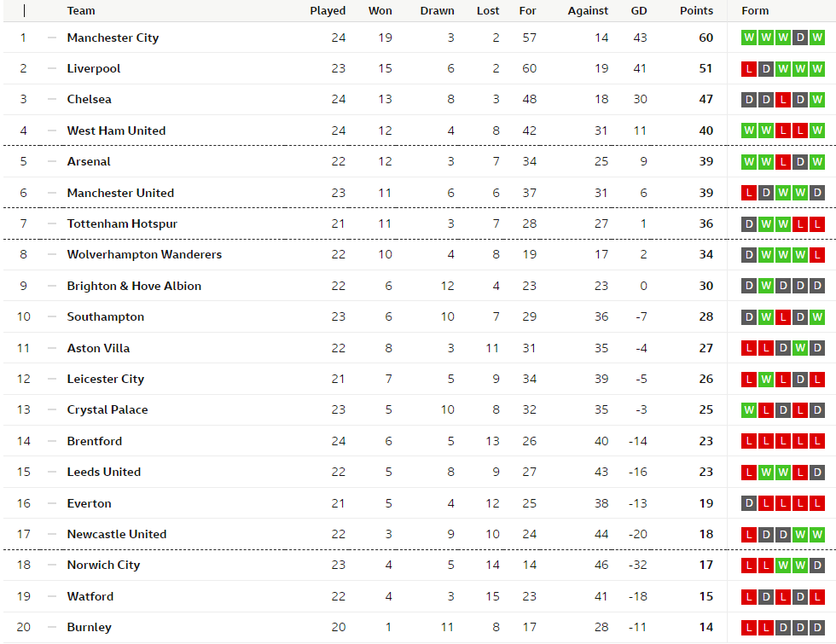Viewport: 836px width, 644px height.
Task: Click the Team column header
Action: tap(81, 11)
